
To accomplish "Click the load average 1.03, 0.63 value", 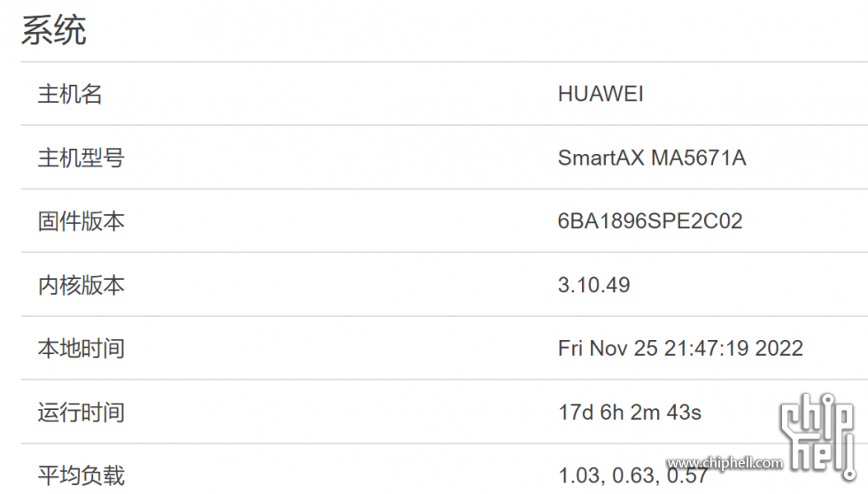I will (632, 475).
